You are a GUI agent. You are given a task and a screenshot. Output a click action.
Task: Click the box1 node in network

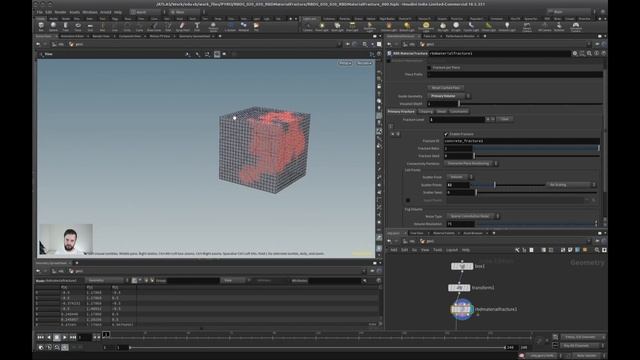[x=462, y=266]
